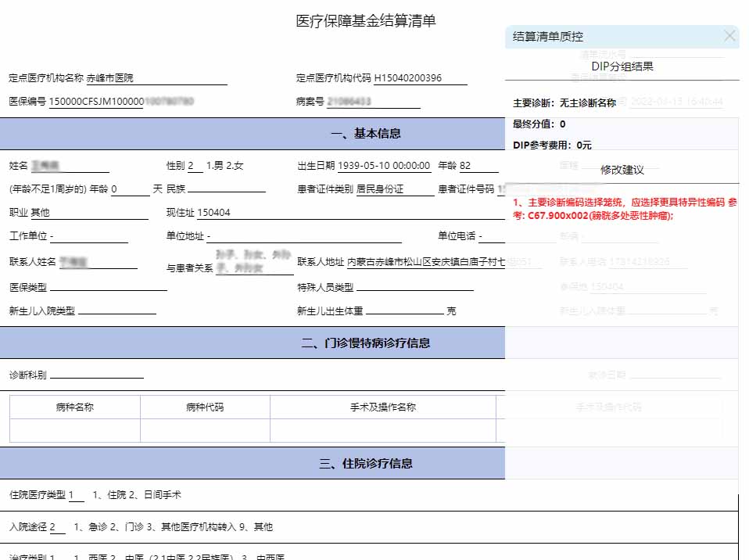The image size is (749, 560).
Task: Click the 入院途径 code field
Action: (x=58, y=527)
